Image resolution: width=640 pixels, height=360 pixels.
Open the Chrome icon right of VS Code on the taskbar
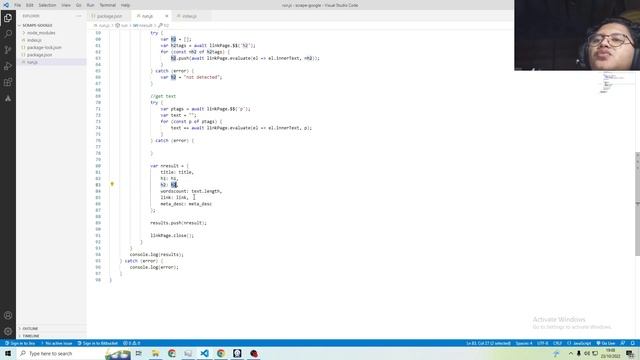[221, 353]
